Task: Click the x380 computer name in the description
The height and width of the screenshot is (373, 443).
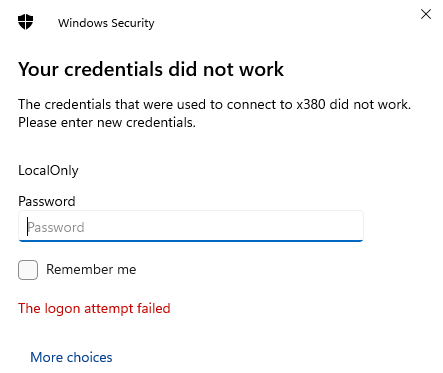Action: (x=311, y=105)
